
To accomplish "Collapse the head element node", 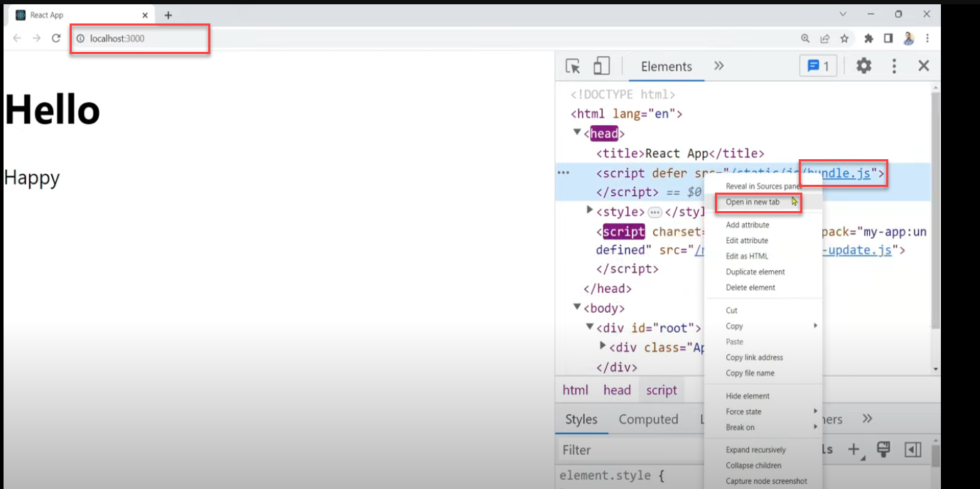I will click(x=577, y=132).
